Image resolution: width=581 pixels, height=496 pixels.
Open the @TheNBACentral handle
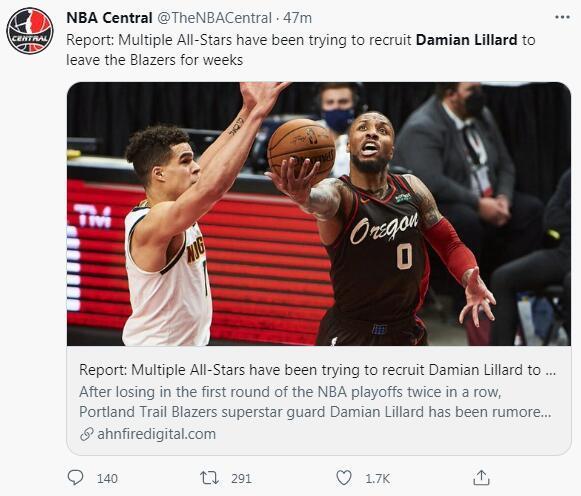[215, 18]
